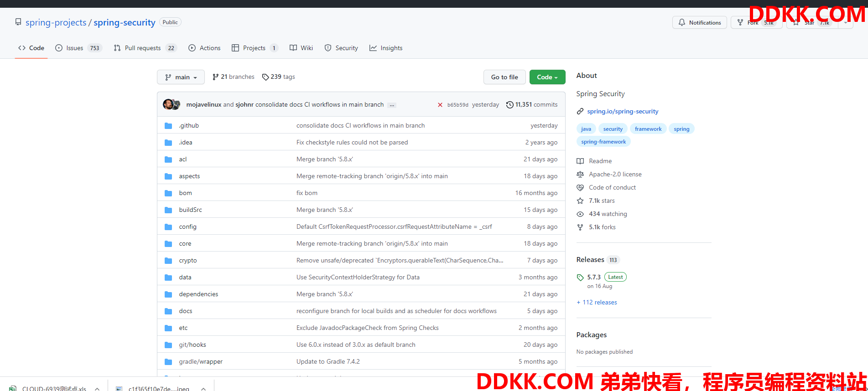Open the Star list dropdown arrow
This screenshot has height=391, width=868.
click(846, 22)
